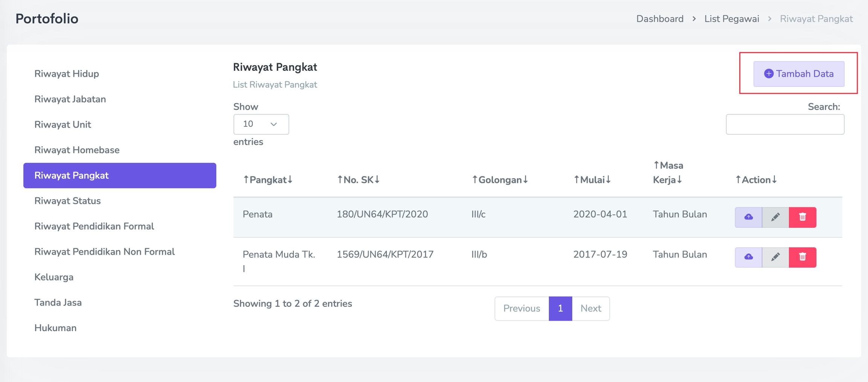Click List Pegawai breadcrumb link
This screenshot has height=382, width=868.
(x=732, y=19)
